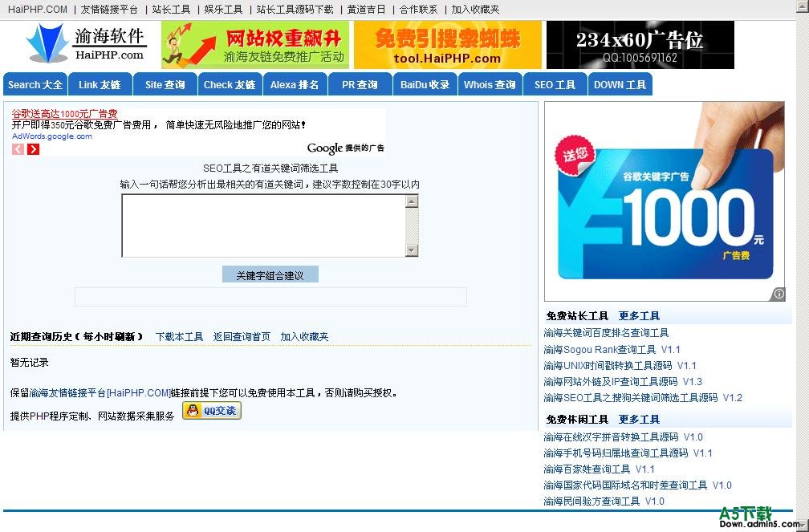
Task: Open the BaiDu 收录 tab
Action: tap(425, 84)
